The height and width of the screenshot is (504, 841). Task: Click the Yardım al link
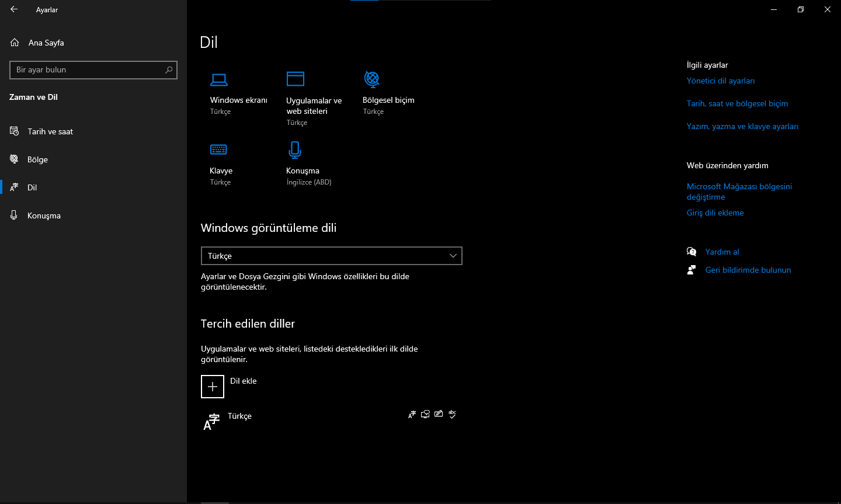point(722,252)
